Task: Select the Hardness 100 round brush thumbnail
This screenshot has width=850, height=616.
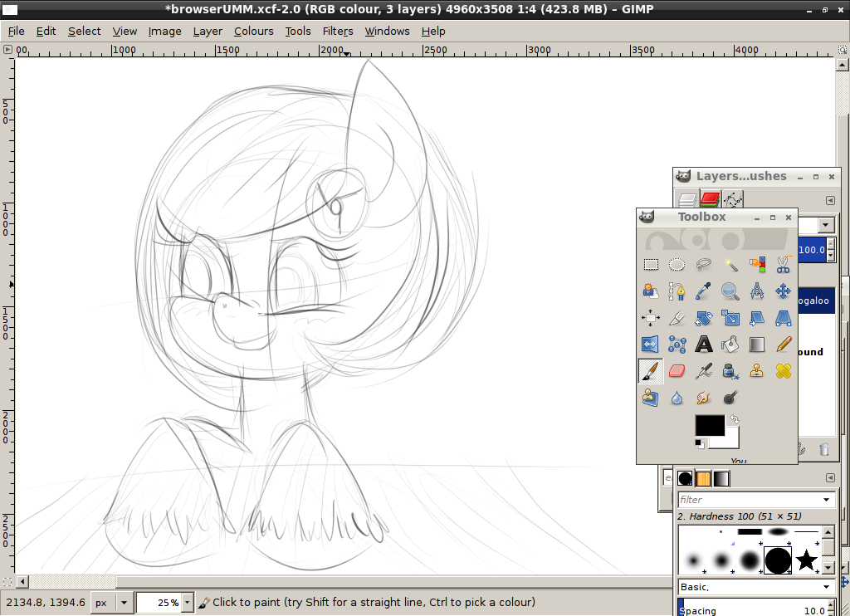Action: (x=777, y=560)
